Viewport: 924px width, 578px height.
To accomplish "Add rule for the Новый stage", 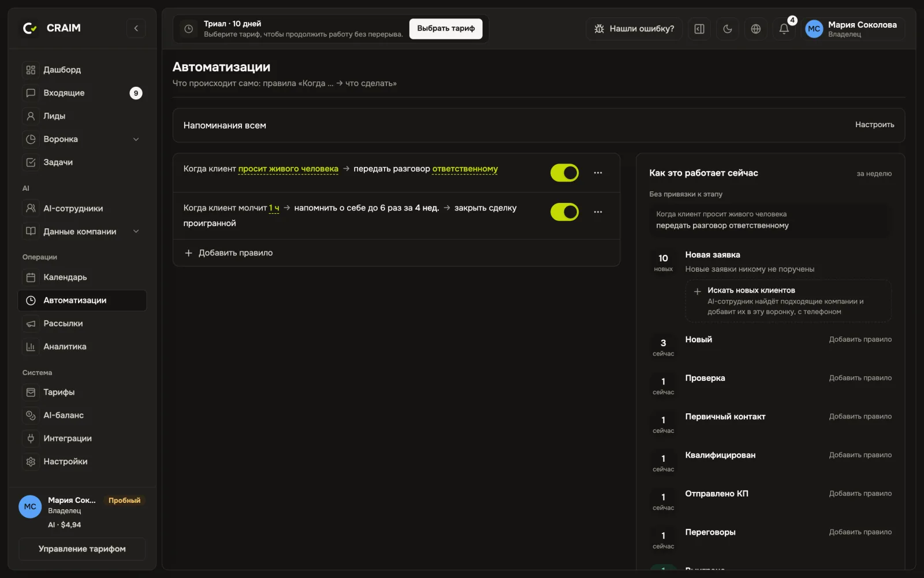I will 860,340.
